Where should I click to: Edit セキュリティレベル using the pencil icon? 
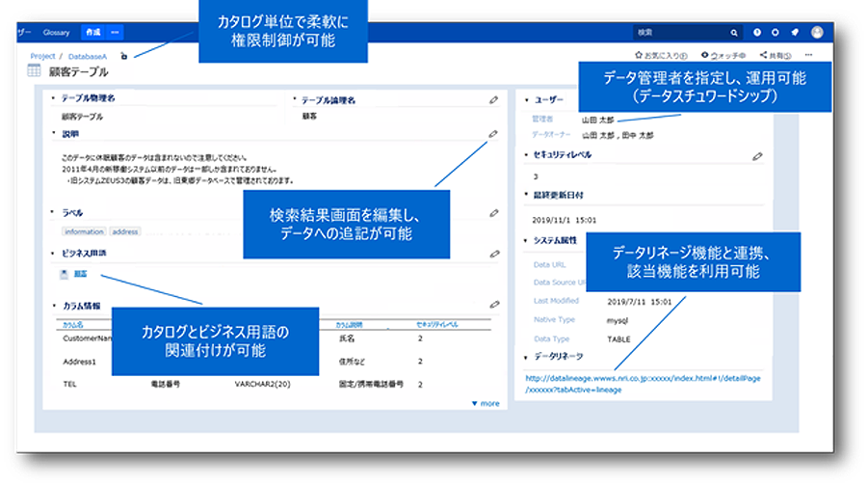click(x=757, y=155)
